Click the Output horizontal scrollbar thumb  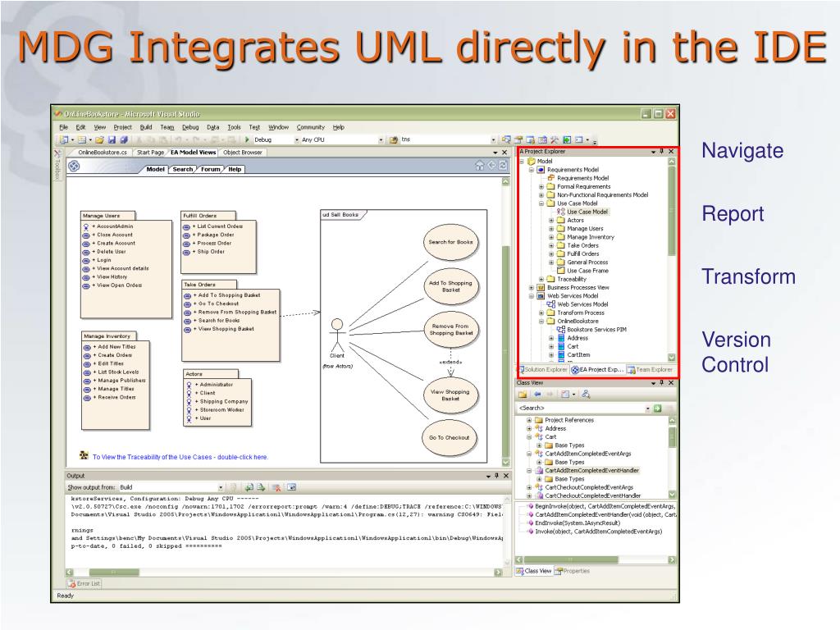point(113,572)
